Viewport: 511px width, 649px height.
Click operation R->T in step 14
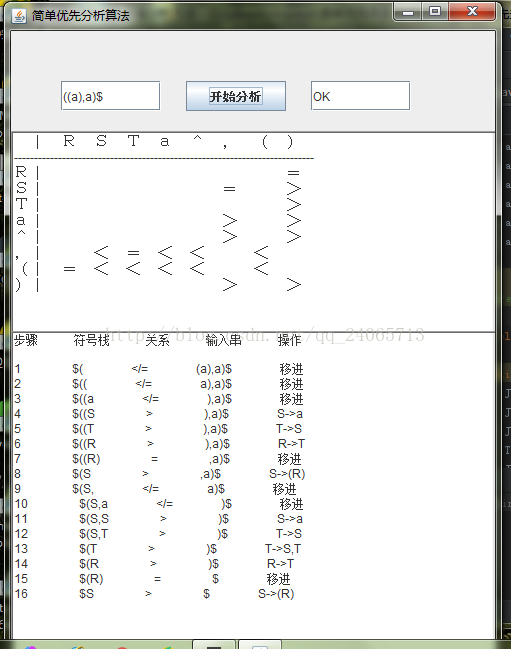(281, 564)
